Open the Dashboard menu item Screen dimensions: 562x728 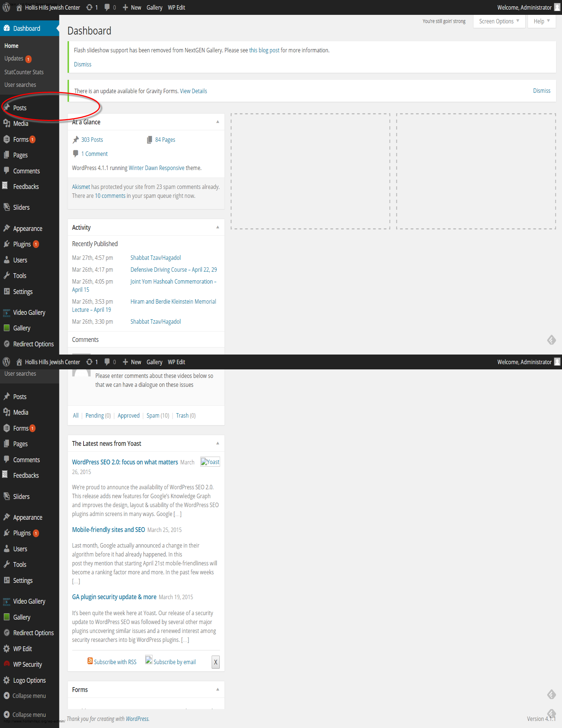[x=29, y=29]
